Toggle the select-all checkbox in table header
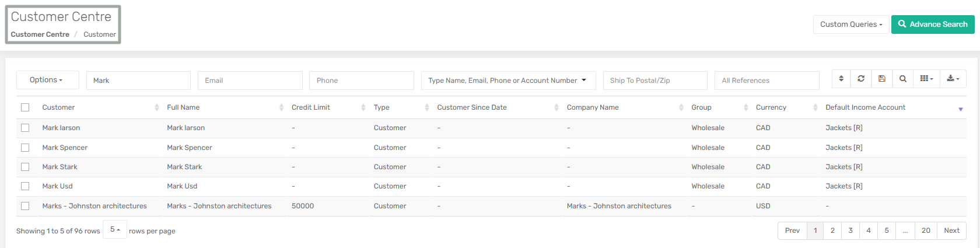The height and width of the screenshot is (248, 980). pyautogui.click(x=25, y=107)
